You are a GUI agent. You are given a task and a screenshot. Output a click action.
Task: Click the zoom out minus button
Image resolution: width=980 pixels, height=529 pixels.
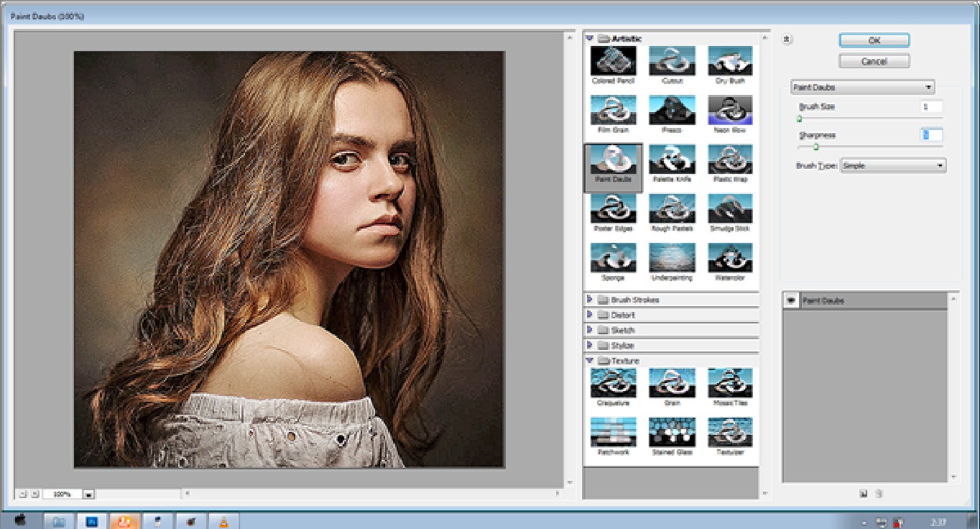[x=22, y=494]
